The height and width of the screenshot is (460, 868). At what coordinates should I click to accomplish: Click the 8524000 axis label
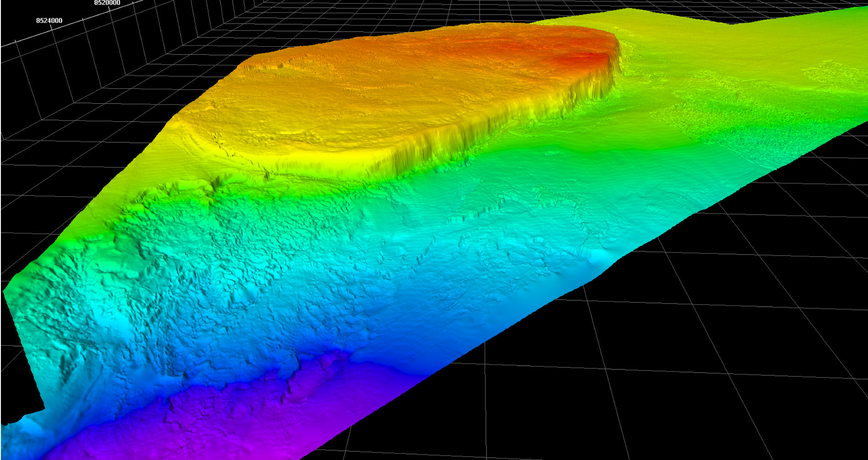pyautogui.click(x=49, y=20)
